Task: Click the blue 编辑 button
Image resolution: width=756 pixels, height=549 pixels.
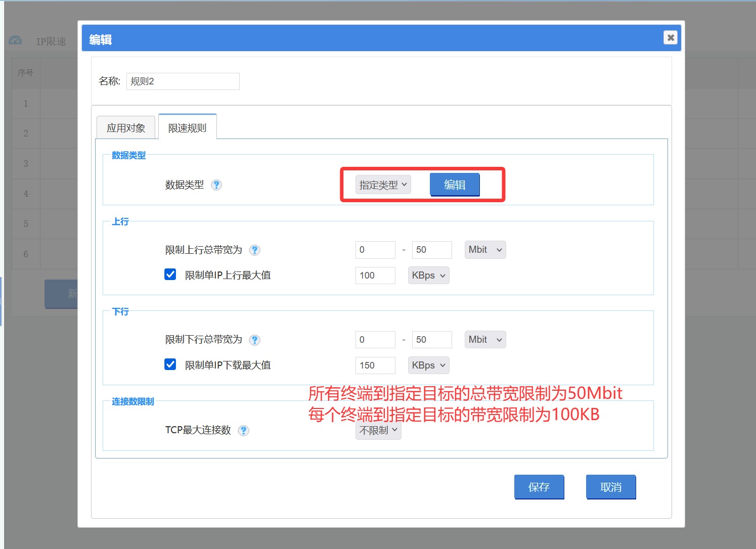Action: point(455,185)
